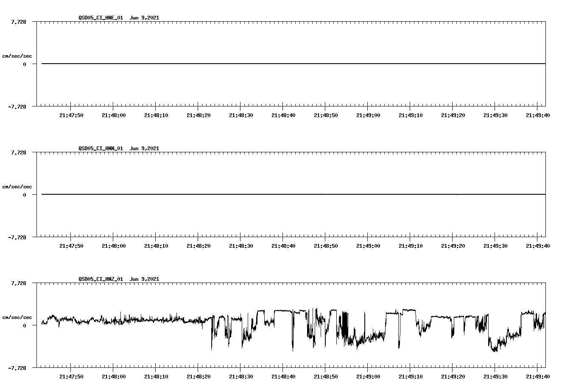576x392 pixels.
Task: Click the 21:49:40 time label under HNE plot
Action: (x=538, y=115)
